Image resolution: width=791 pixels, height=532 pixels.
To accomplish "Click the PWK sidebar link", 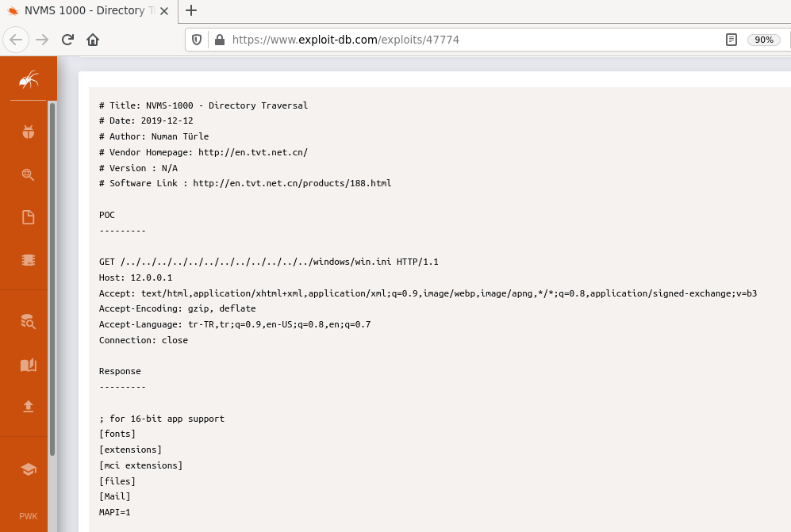I will pyautogui.click(x=29, y=516).
